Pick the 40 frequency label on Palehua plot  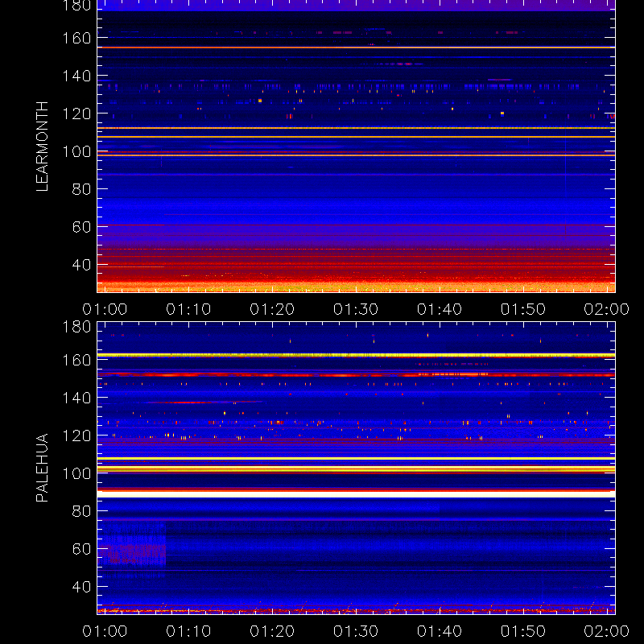coord(81,587)
